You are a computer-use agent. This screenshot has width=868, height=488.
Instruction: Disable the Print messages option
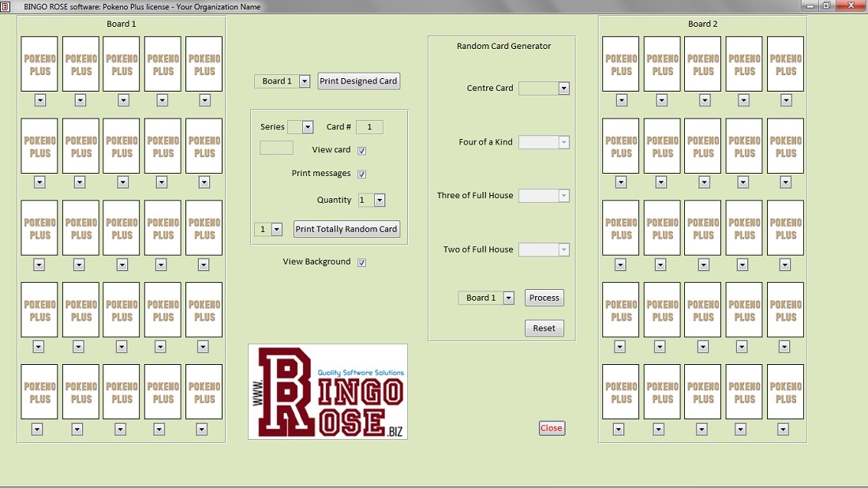tap(361, 174)
